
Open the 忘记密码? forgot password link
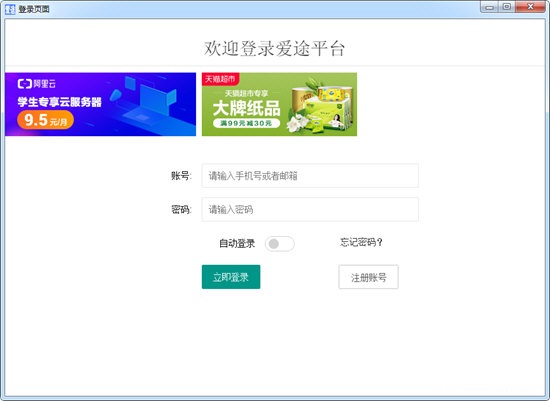pyautogui.click(x=361, y=242)
